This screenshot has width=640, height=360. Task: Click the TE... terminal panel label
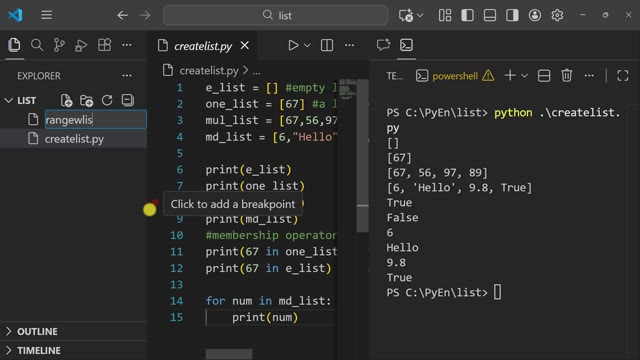click(x=395, y=76)
